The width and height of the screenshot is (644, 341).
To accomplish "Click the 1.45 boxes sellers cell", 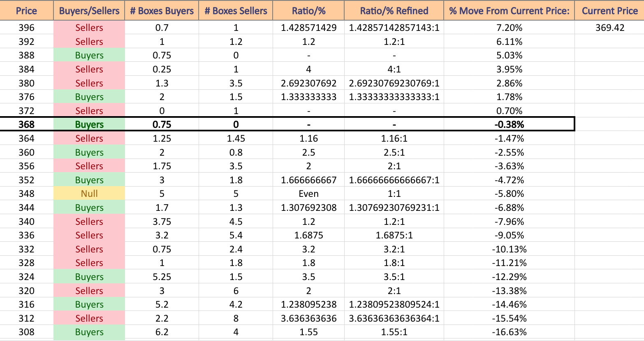I will (x=236, y=138).
